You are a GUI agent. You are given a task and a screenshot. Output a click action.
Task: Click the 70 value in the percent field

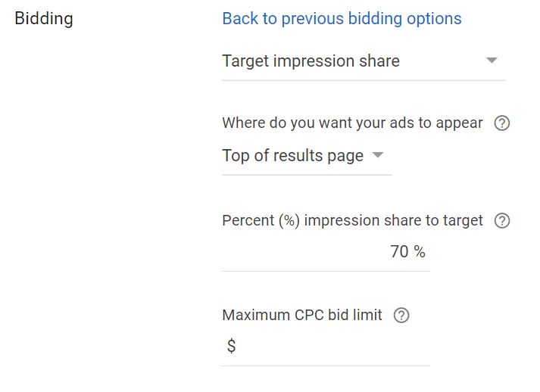399,252
